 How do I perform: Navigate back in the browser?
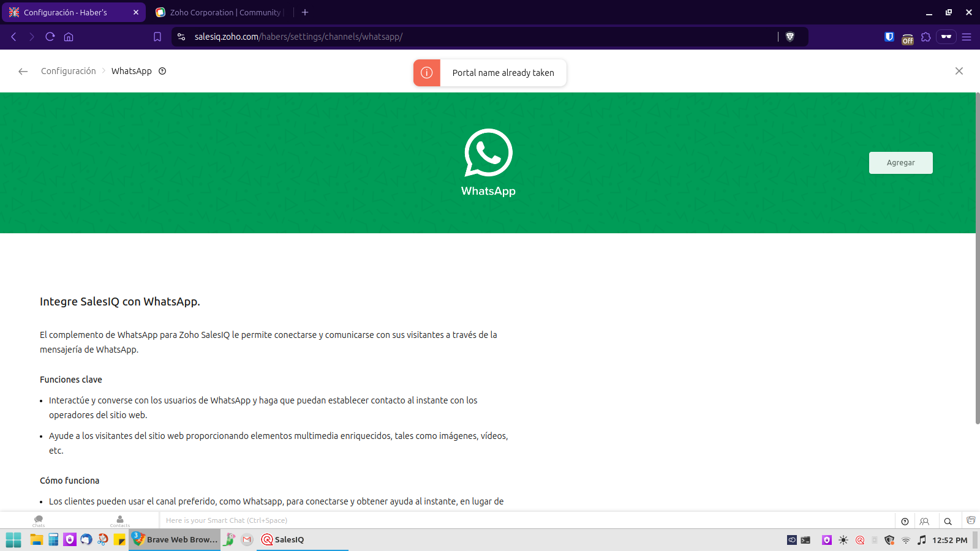coord(13,37)
